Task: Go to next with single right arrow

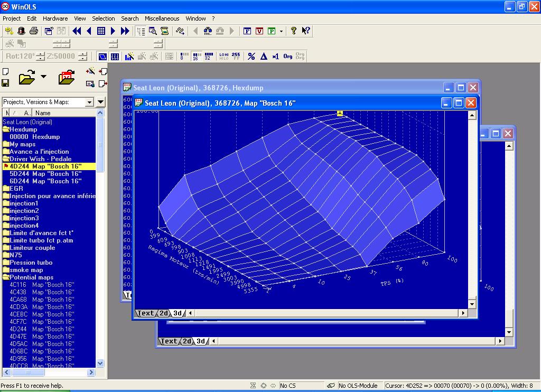Action: [113, 31]
